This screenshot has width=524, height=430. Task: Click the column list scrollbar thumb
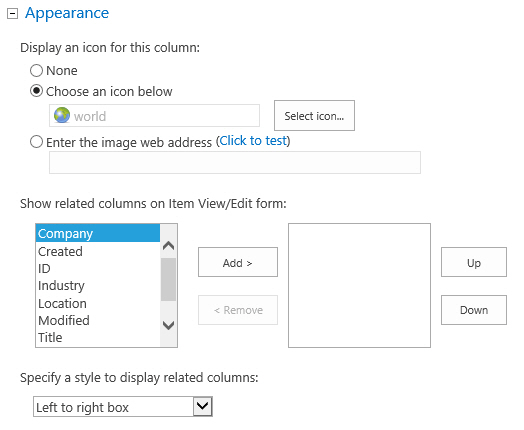pos(168,280)
